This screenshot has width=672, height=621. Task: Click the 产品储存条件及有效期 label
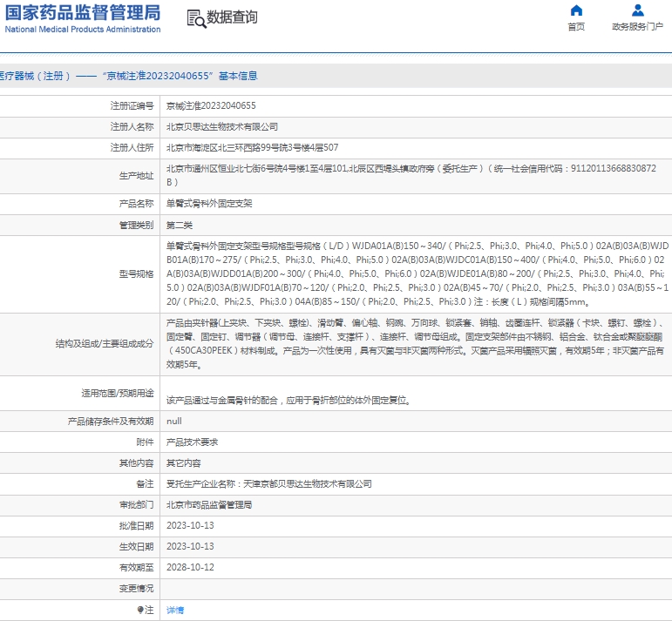click(x=111, y=422)
